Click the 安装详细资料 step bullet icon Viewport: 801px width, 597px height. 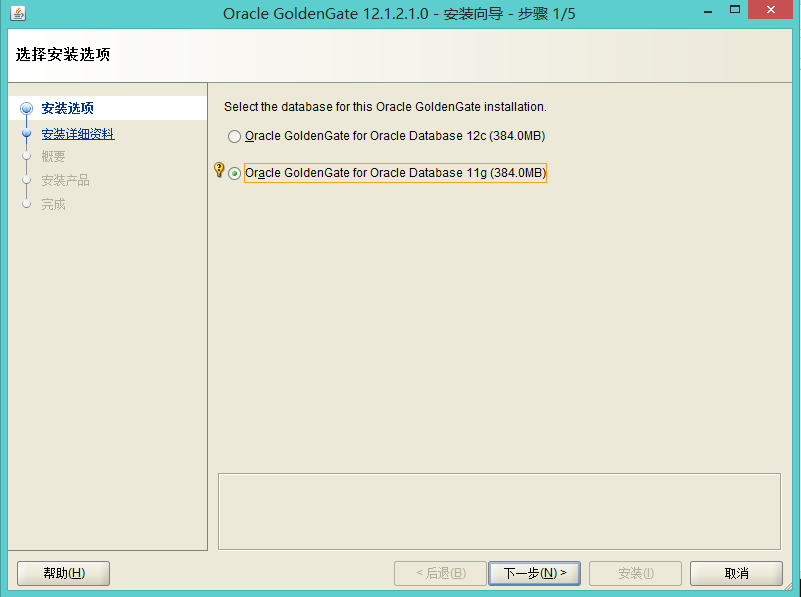(27, 133)
